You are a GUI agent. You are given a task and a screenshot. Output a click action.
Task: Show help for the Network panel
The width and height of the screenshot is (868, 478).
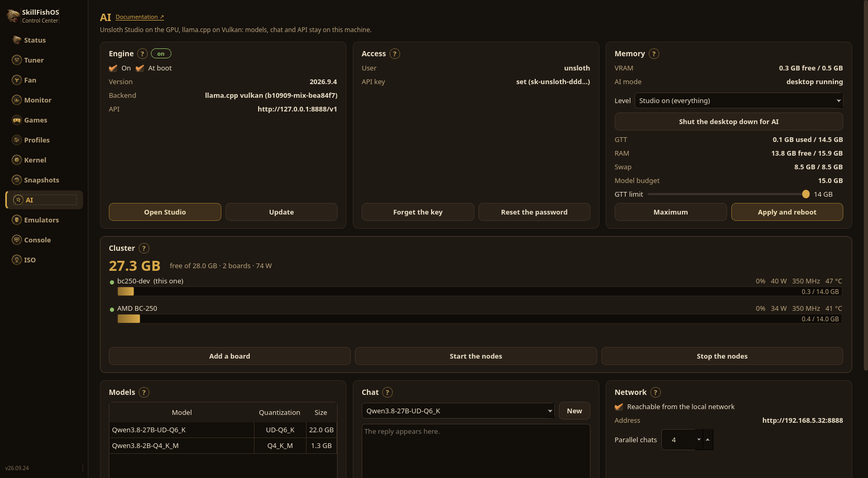[656, 392]
